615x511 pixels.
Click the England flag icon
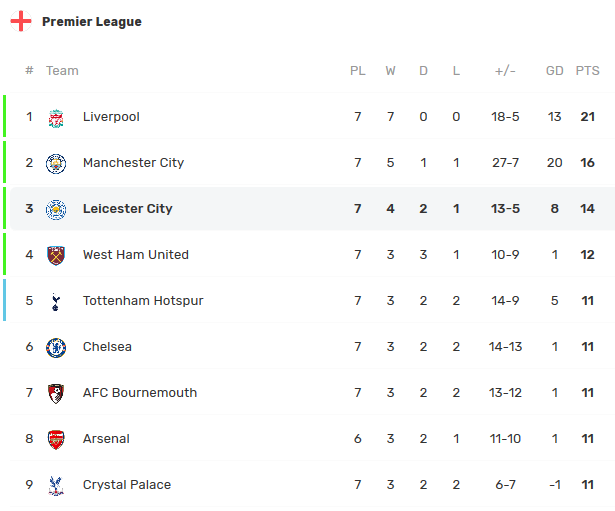[21, 22]
